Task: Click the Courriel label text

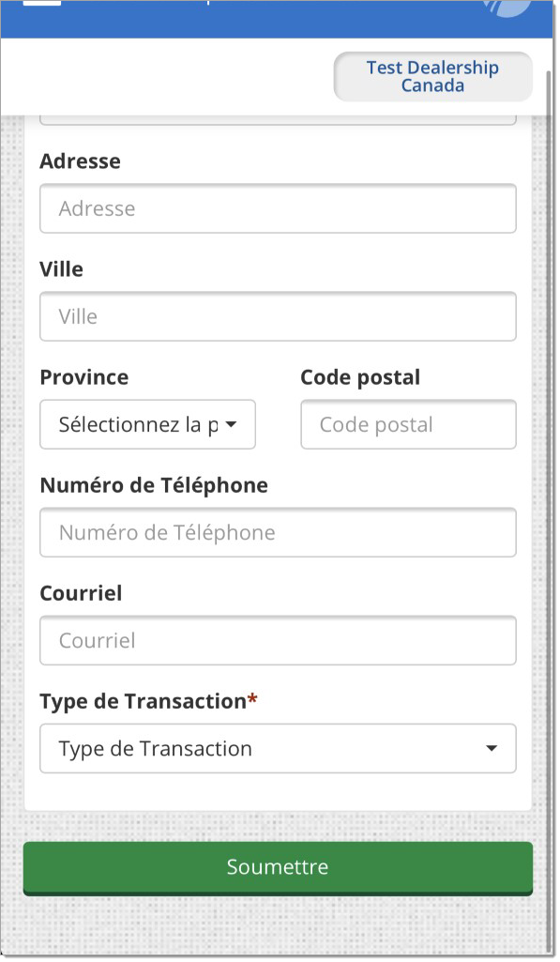Action: [81, 593]
